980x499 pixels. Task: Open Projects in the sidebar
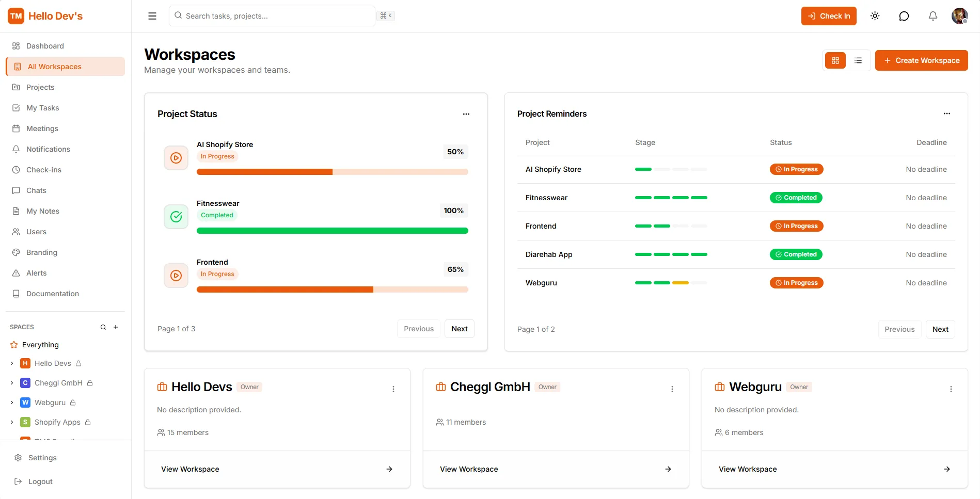(66, 87)
